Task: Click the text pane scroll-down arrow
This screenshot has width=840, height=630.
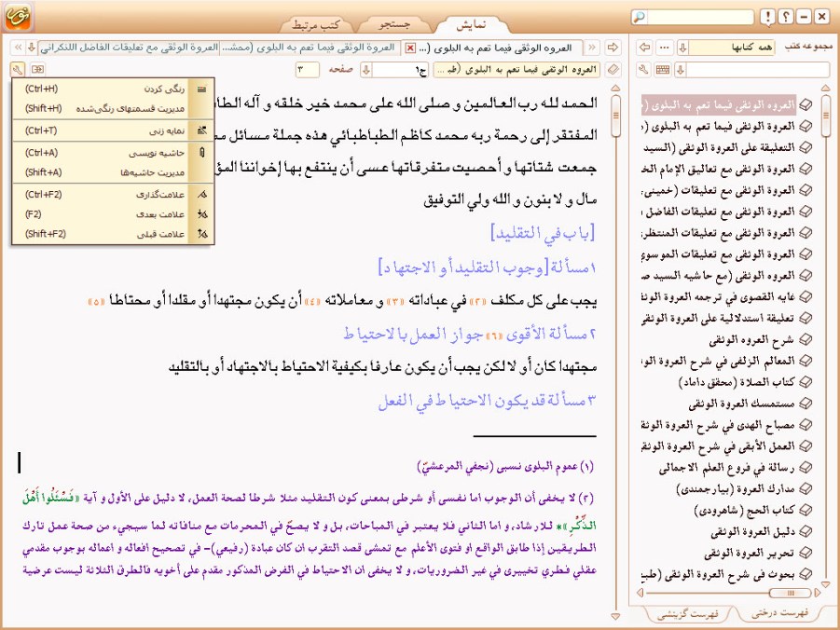Action: (615, 616)
